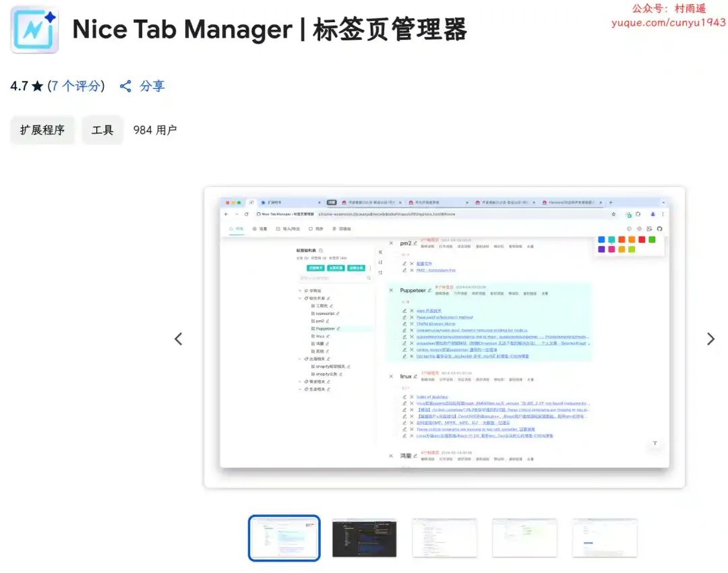Advance to next screenshot with right arrow
Image resolution: width=728 pixels, height=573 pixels.
[x=710, y=339]
